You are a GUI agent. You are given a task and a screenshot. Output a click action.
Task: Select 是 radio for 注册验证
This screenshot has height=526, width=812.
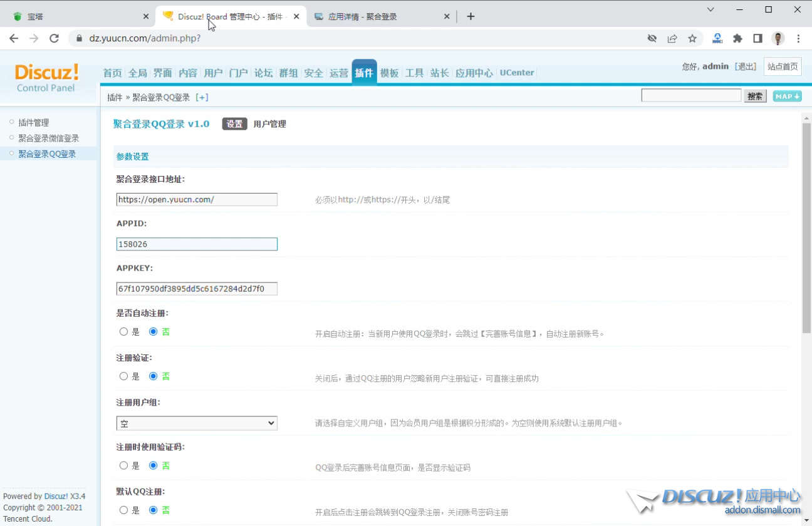click(x=123, y=376)
